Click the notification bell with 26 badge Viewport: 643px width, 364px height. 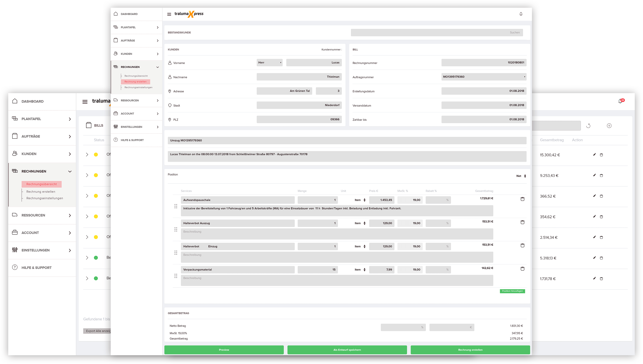[620, 101]
